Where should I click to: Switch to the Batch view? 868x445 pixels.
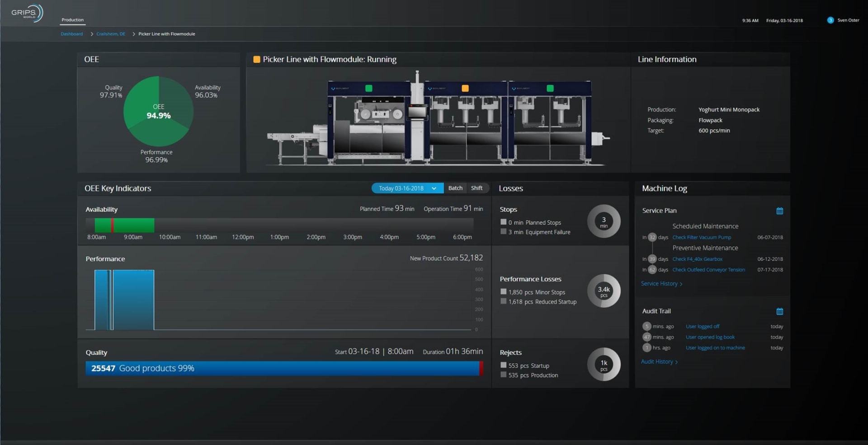pyautogui.click(x=455, y=188)
